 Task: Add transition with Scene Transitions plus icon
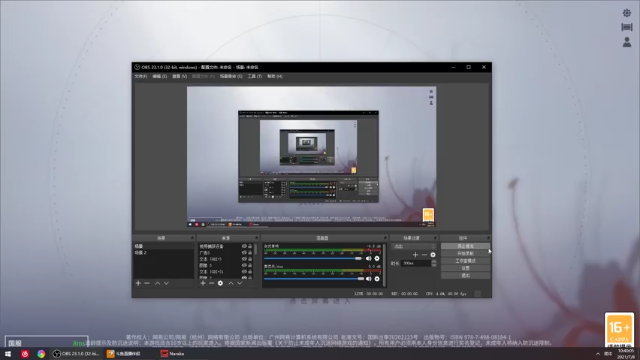(416, 255)
